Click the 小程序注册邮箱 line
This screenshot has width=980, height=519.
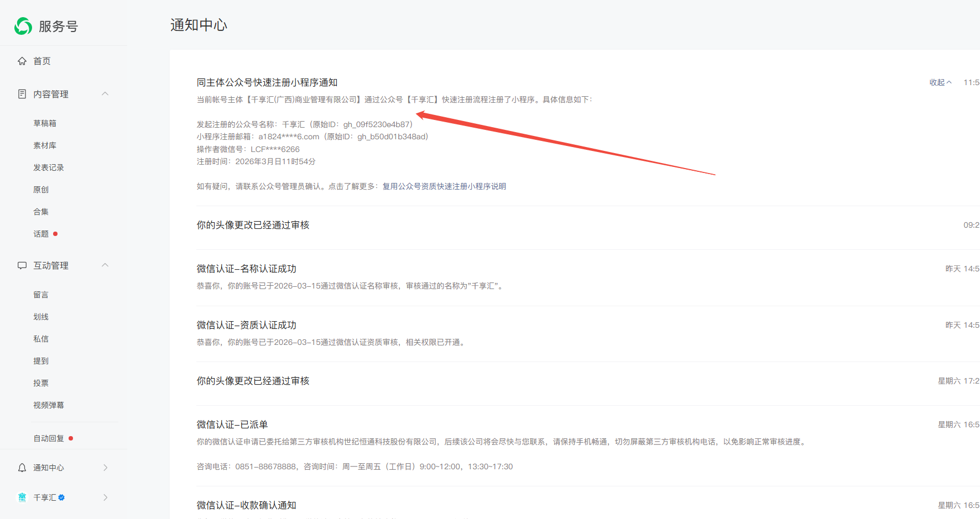[x=312, y=137]
